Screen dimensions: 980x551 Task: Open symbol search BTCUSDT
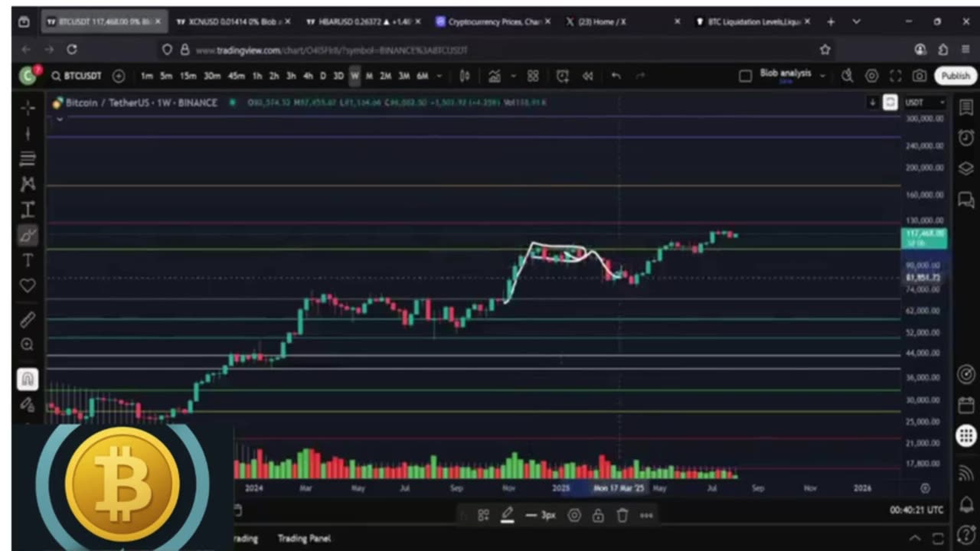click(77, 76)
